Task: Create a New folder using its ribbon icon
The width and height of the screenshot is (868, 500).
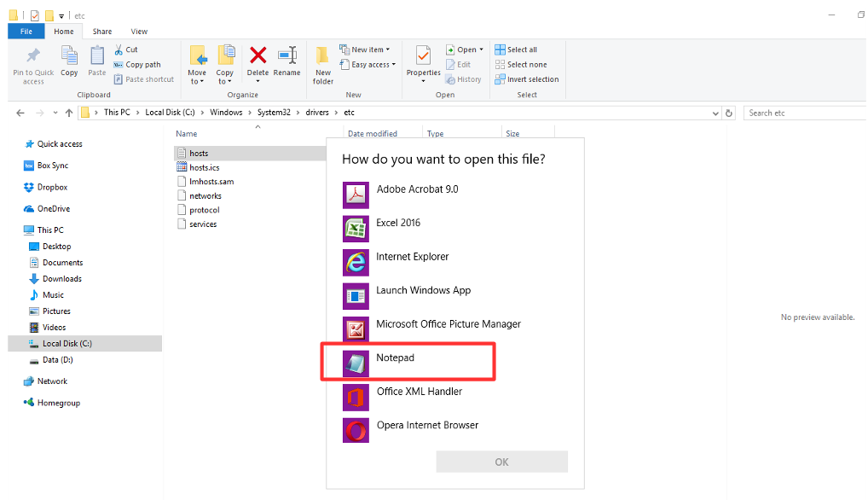Action: click(x=322, y=61)
